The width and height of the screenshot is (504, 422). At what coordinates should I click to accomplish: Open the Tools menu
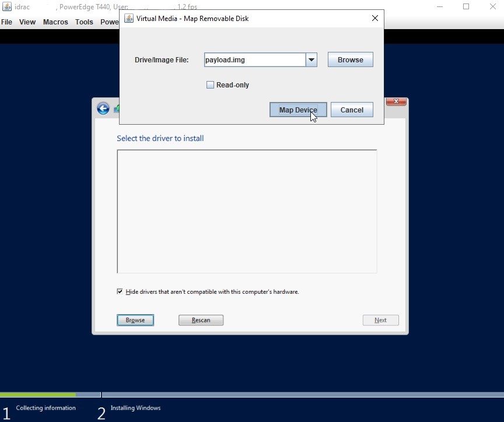click(x=83, y=22)
